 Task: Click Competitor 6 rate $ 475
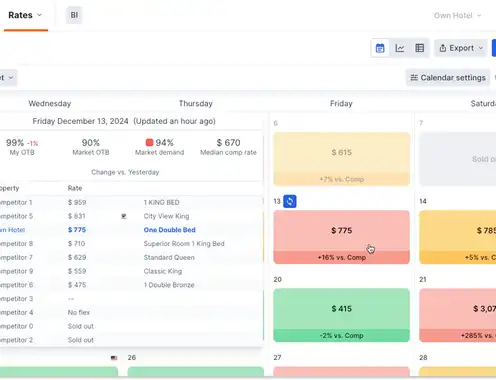(x=77, y=285)
